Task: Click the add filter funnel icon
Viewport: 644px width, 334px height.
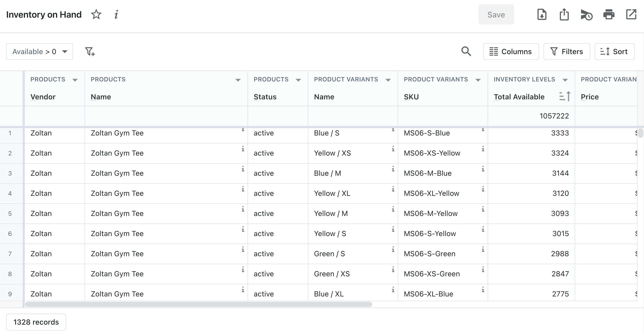Action: 90,52
